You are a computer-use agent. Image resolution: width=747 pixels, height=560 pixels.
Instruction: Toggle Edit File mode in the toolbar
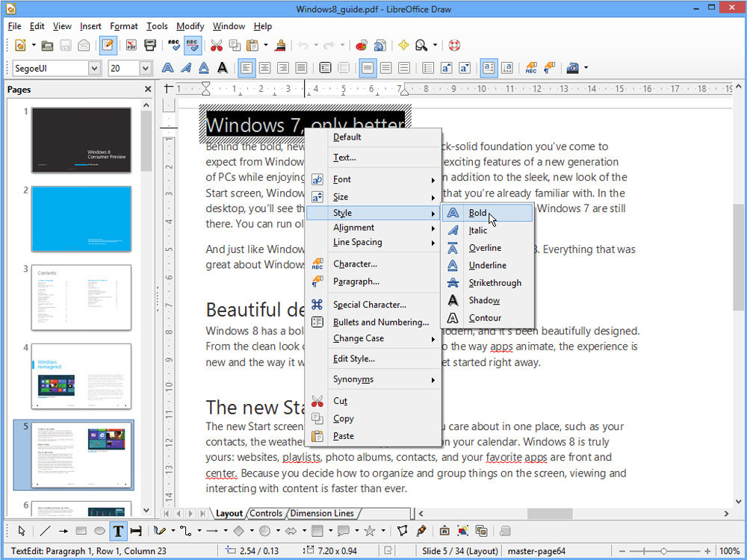coord(108,46)
